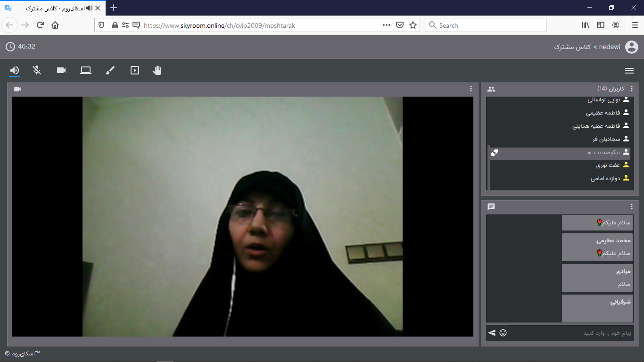Open the Library icon
644x362 pixels.
pyautogui.click(x=586, y=25)
